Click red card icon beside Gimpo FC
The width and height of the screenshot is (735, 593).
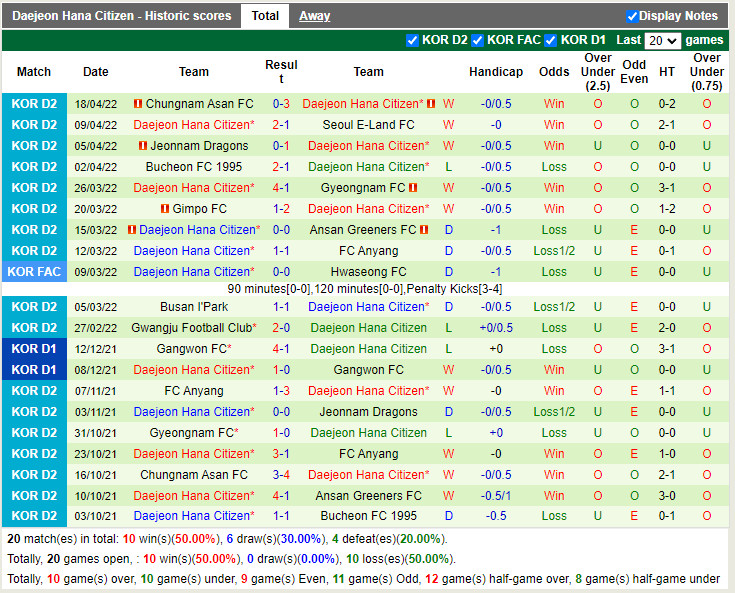pyautogui.click(x=165, y=208)
